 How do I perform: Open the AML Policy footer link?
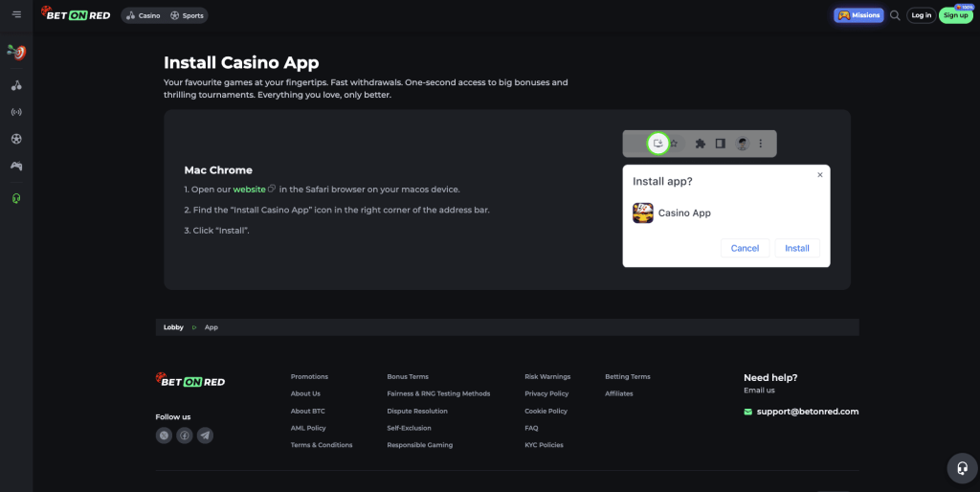308,428
